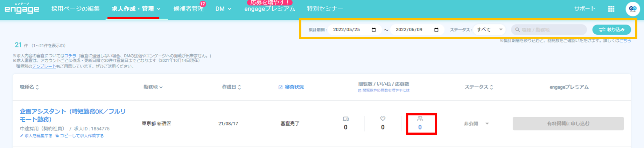Open 採用ページの編集 menu item
Viewport: 644px width, 148px height.
click(76, 9)
